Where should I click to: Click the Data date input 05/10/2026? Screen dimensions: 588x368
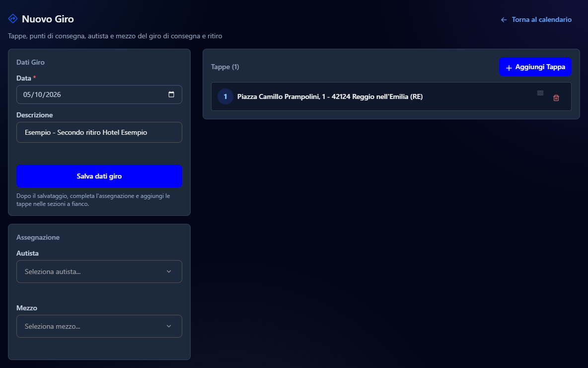pos(99,94)
